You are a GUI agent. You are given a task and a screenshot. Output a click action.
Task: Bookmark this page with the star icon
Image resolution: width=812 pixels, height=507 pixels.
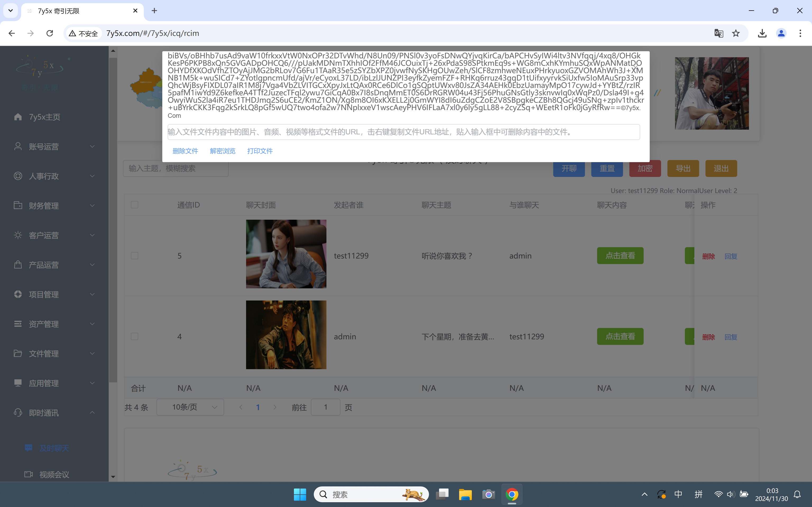pos(736,33)
